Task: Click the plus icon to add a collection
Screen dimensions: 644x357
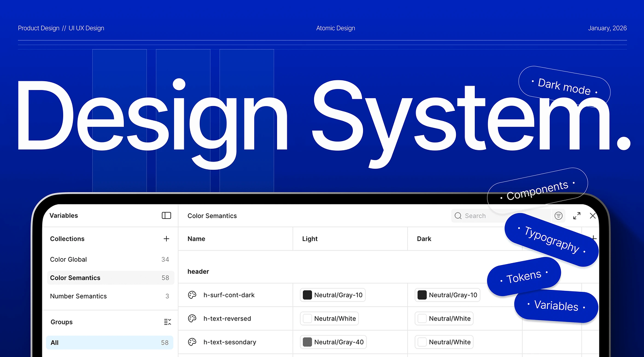Action: [x=166, y=239]
